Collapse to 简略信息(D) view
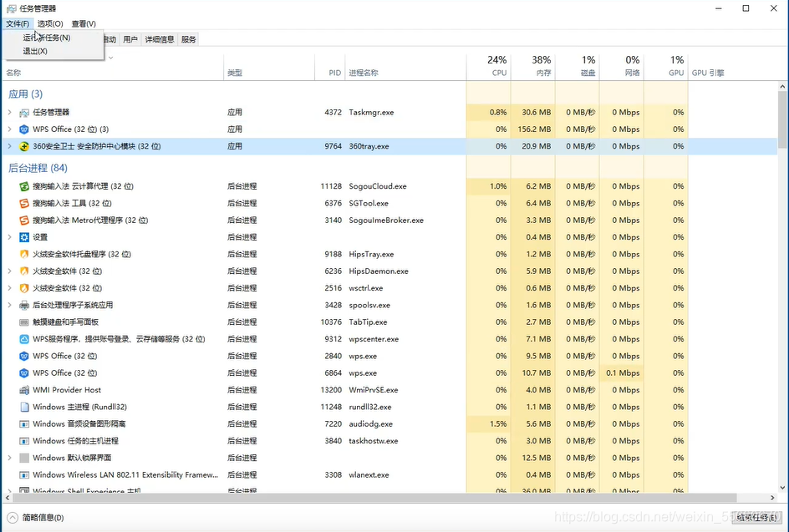Viewport: 789px width, 532px height. (x=36, y=518)
